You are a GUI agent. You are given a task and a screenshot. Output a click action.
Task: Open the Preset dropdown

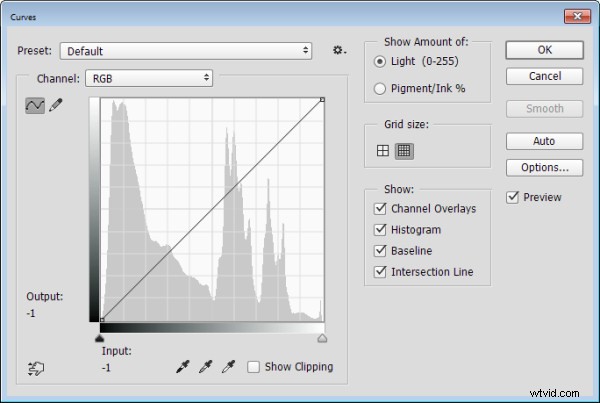click(x=186, y=51)
